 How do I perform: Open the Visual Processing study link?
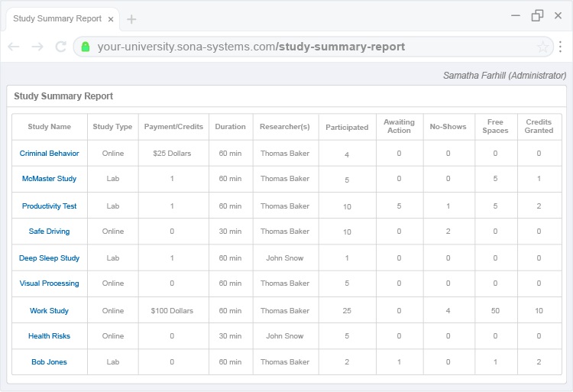[49, 283]
